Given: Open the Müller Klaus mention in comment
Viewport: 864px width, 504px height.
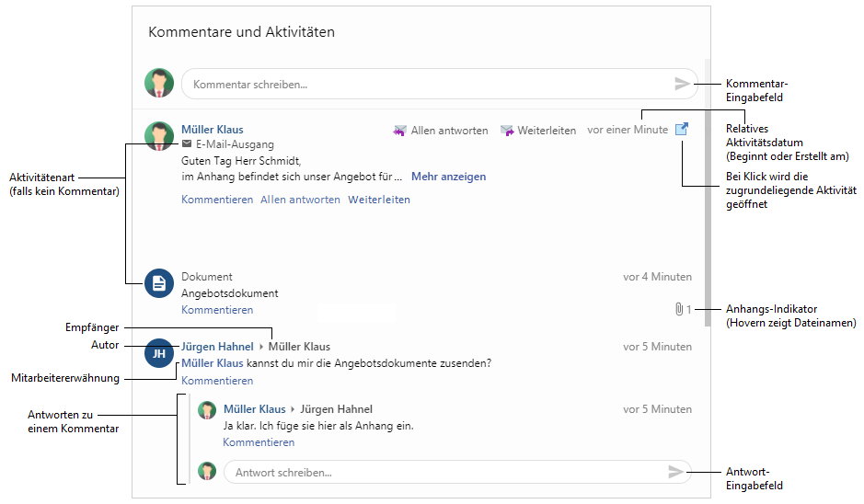Looking at the screenshot, I should [212, 363].
